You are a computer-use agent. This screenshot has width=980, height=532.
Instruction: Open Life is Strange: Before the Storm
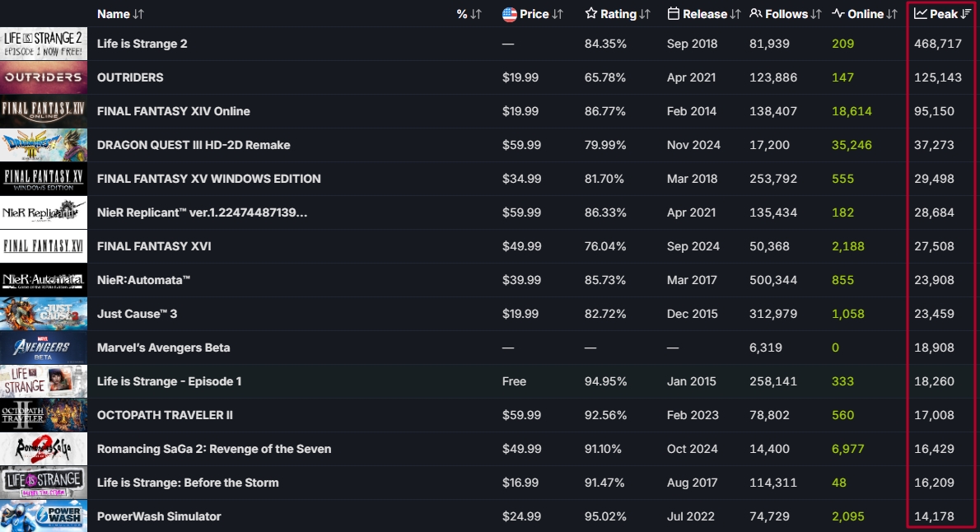188,483
